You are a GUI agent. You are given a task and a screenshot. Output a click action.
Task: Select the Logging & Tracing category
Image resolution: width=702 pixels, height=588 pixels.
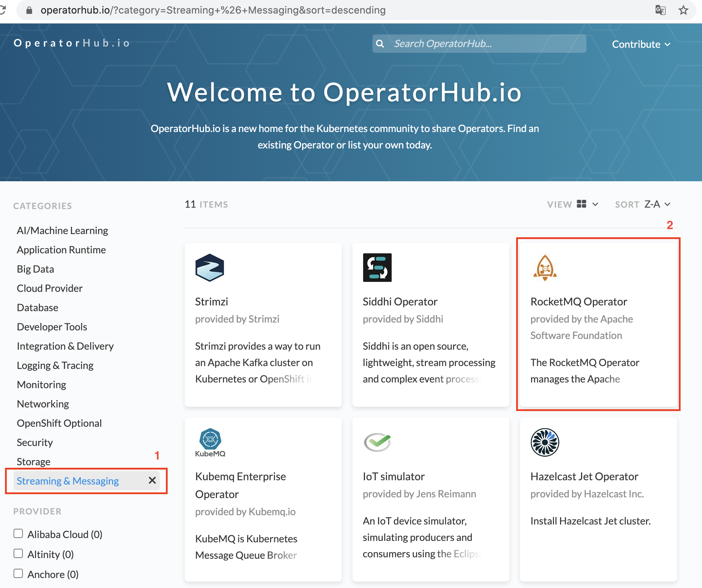tap(55, 365)
